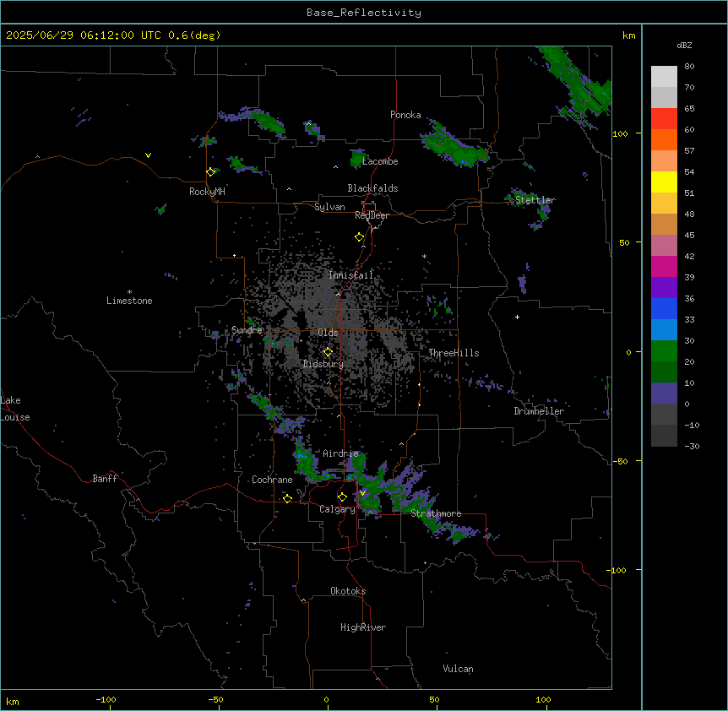Click the Limestone label

pyautogui.click(x=129, y=301)
